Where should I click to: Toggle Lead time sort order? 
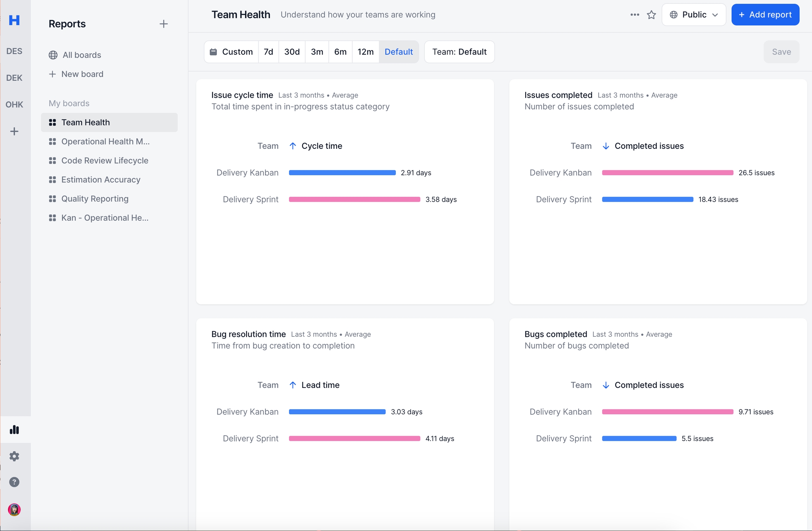click(293, 385)
